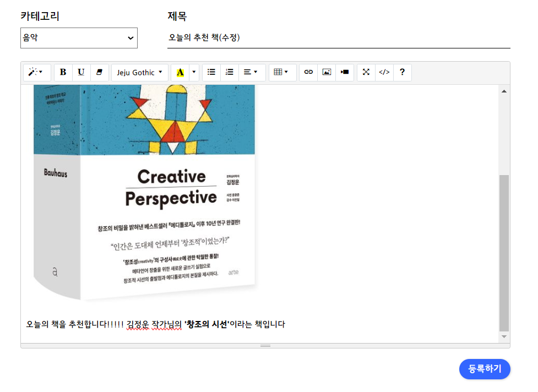538x392 pixels.
Task: Click the underlined word 작가님의
Action: click(167, 324)
